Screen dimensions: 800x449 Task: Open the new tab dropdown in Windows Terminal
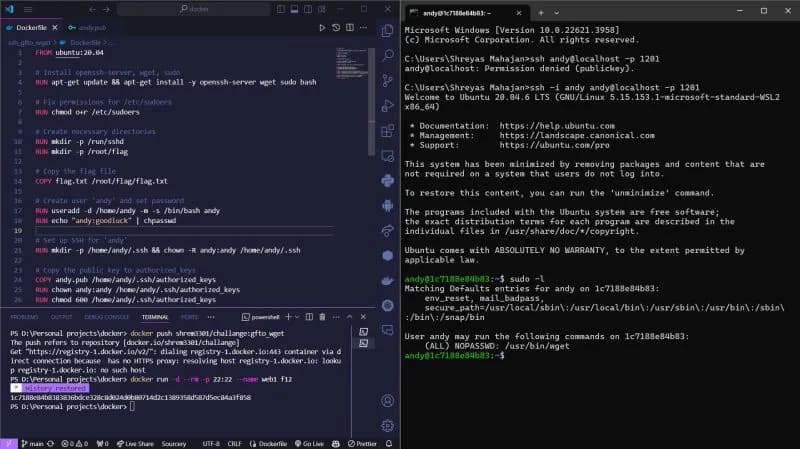[x=557, y=13]
